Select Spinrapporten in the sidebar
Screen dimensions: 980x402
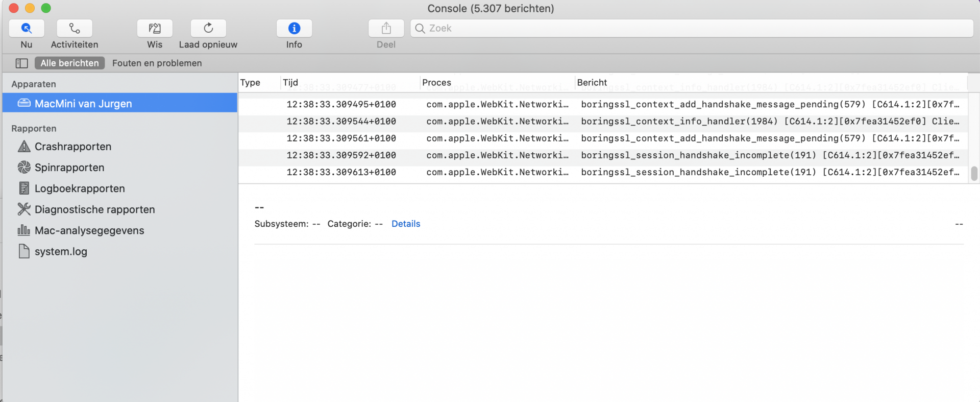[x=69, y=168]
